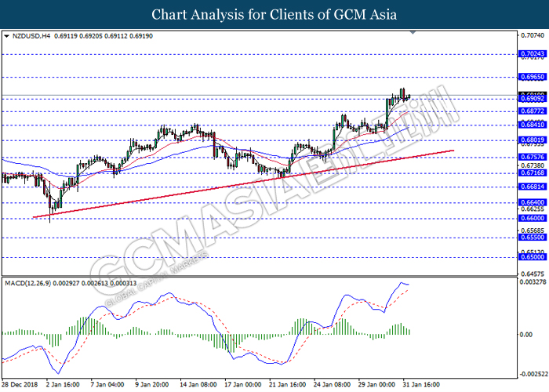Image resolution: width=549 pixels, height=392 pixels.
Task: Select the 0.66000 price level label
Action: (x=533, y=219)
